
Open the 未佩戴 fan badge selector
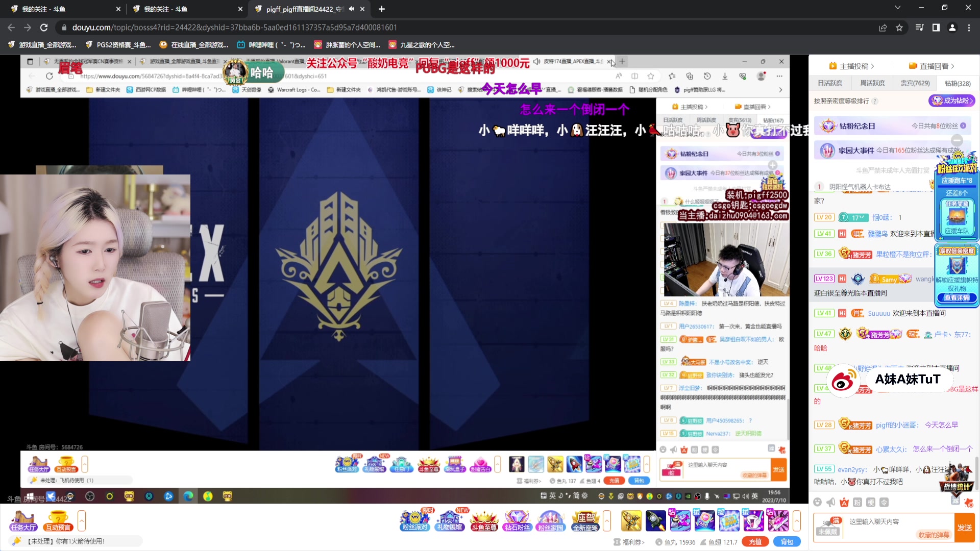(828, 527)
